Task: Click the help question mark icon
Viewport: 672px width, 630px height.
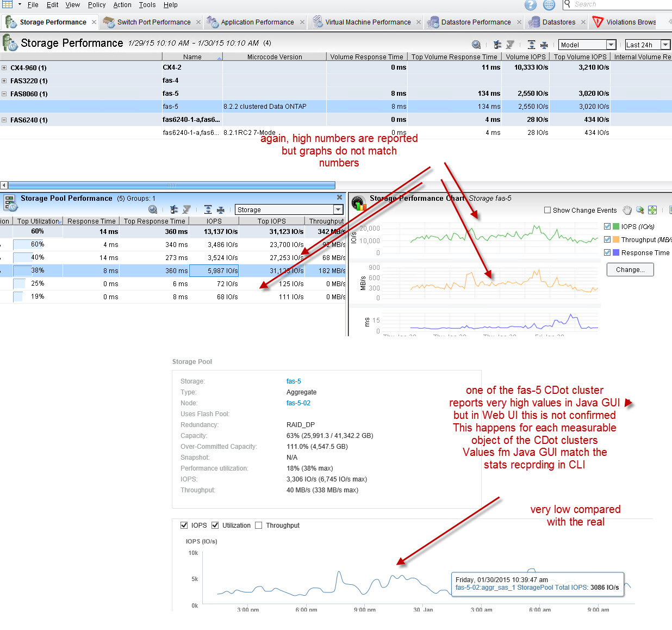Action: point(531,5)
